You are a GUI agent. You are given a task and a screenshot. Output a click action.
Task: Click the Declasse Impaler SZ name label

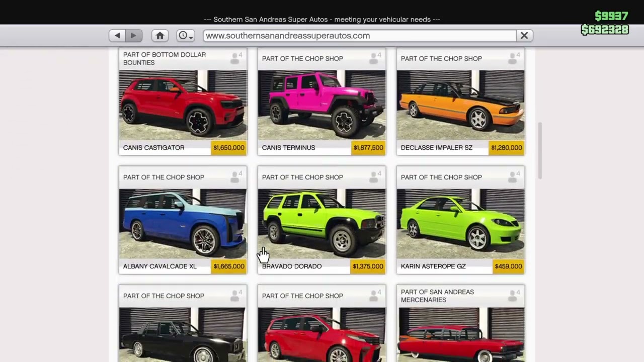(x=437, y=148)
